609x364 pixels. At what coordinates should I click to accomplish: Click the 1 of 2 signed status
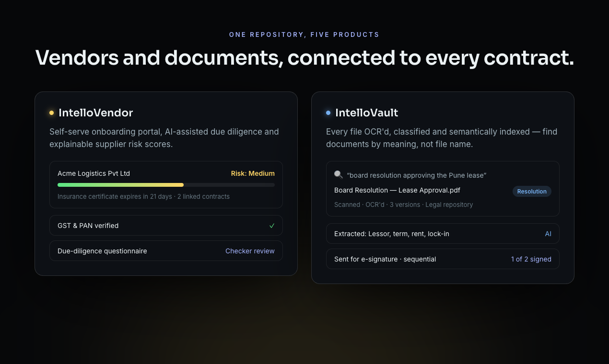pos(531,259)
